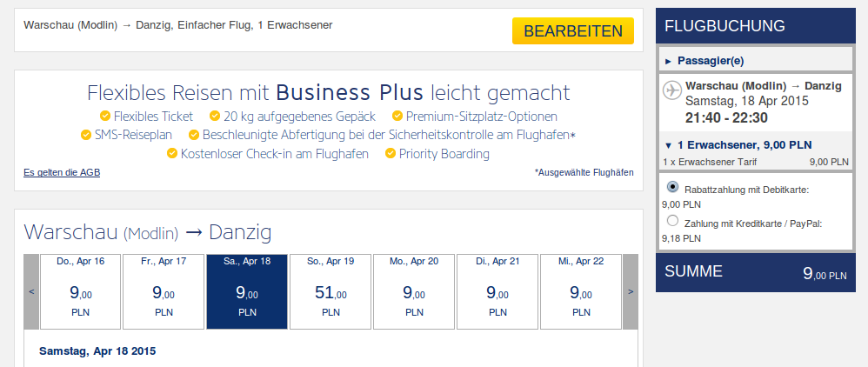Click the airplane icon beside Warschau flight

point(671,90)
